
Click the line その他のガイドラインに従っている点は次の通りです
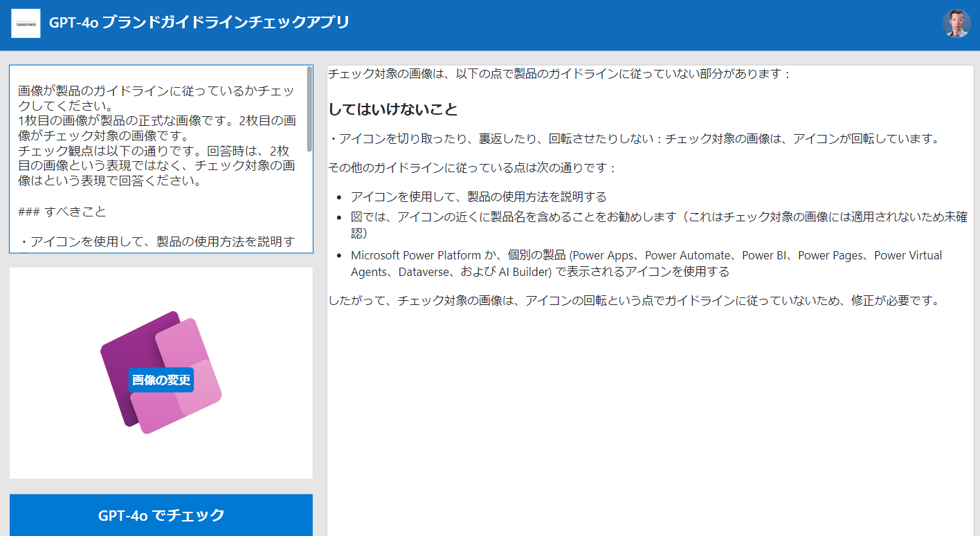(472, 167)
